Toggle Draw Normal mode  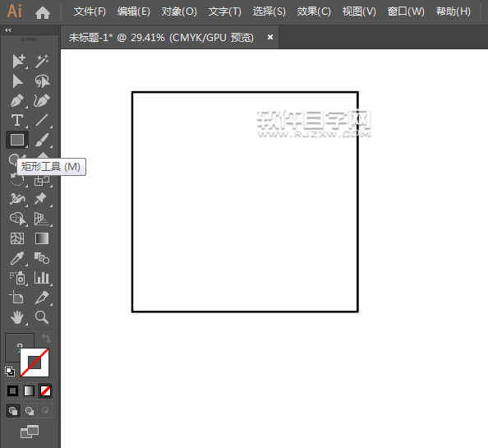(13, 411)
